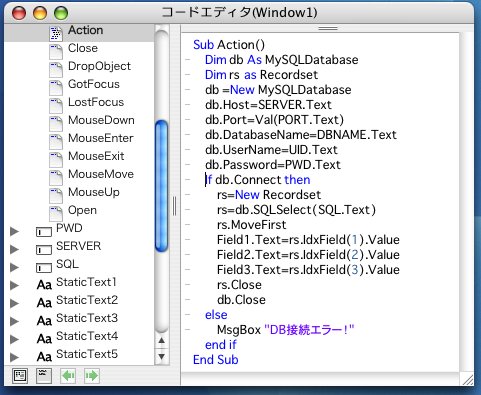Click the line 'rs=db.SQLSelect(SQL.Text)'
The width and height of the screenshot is (481, 395).
pyautogui.click(x=296, y=210)
